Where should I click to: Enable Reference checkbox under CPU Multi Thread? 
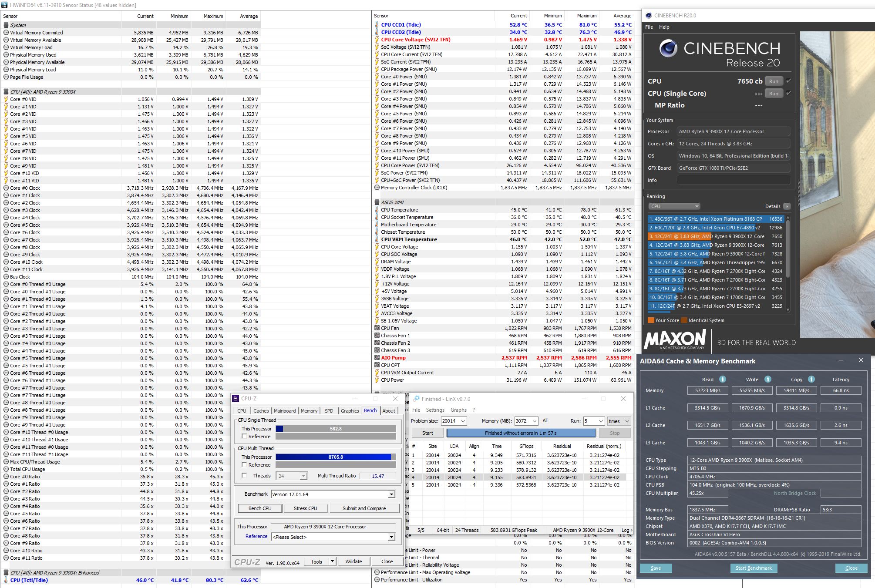pos(245,464)
